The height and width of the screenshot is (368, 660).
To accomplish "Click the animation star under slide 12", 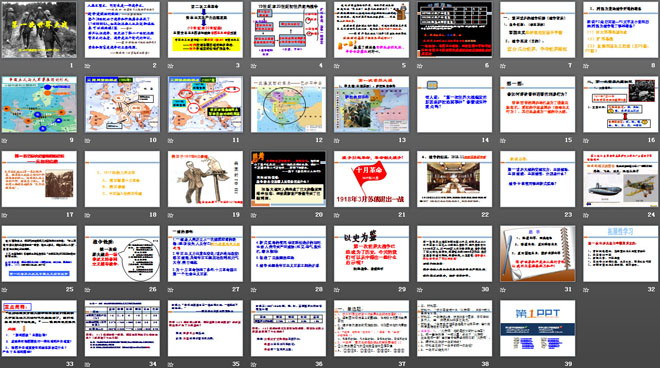I will click(254, 140).
